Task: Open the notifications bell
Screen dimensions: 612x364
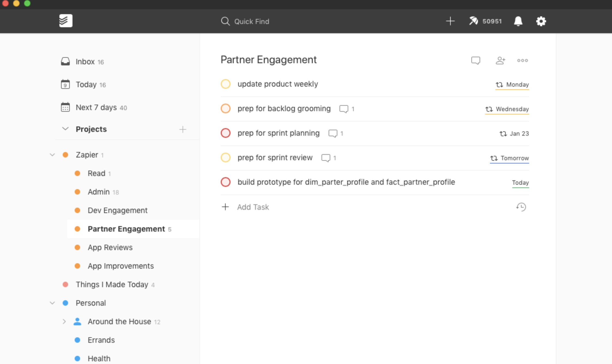Action: click(518, 21)
